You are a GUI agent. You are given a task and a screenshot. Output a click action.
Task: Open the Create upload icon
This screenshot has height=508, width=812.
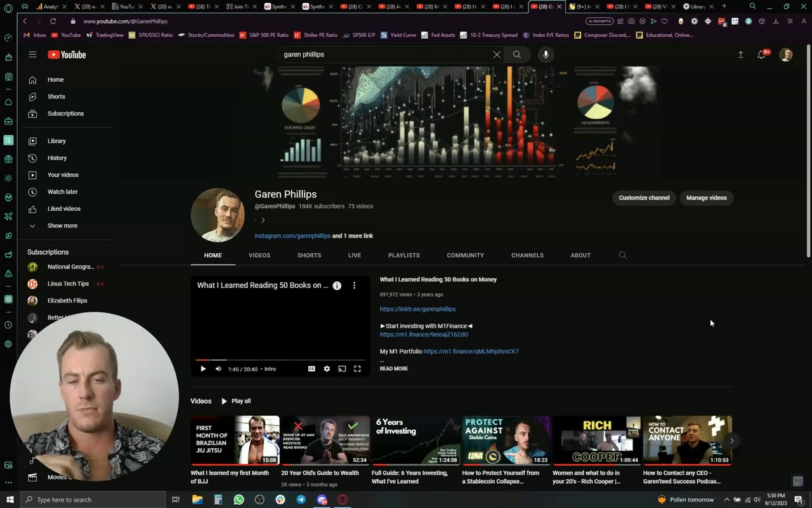coord(740,55)
